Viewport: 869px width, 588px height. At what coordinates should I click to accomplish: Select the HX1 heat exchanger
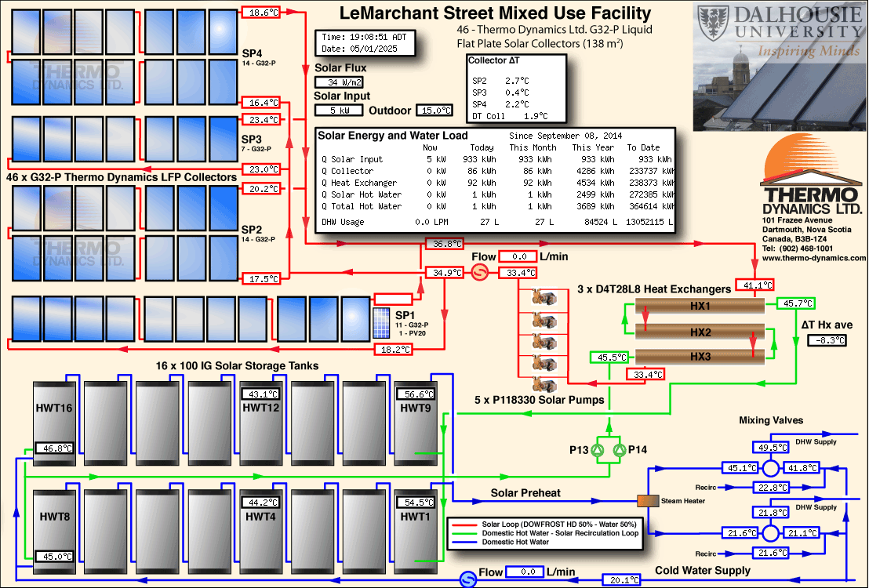tap(700, 306)
